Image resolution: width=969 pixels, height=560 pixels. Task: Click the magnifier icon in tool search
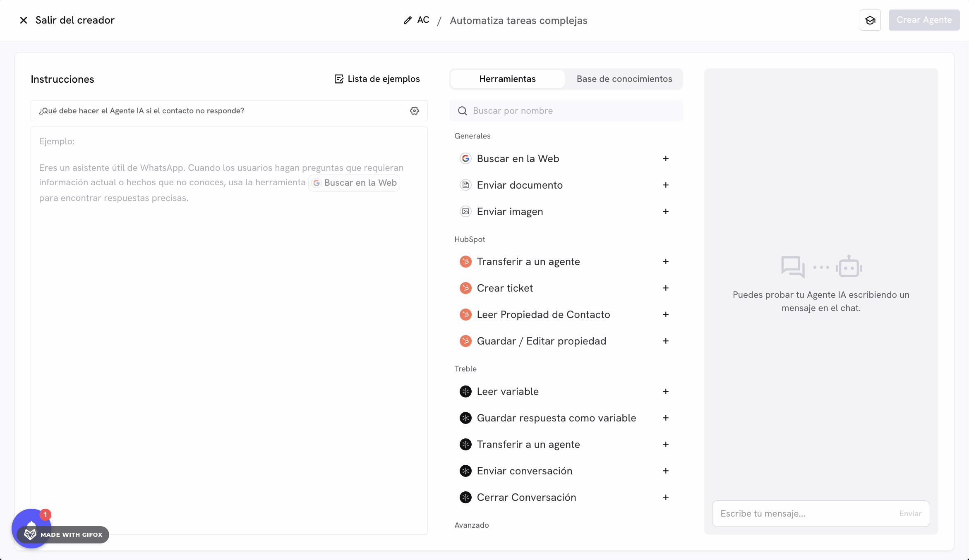[x=463, y=110]
